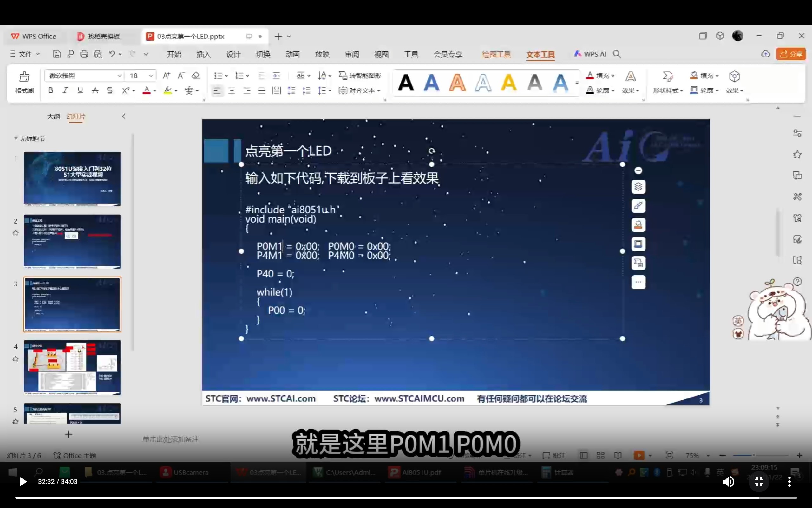Switch to 大纲 outline tab
812x508 pixels.
53,117
